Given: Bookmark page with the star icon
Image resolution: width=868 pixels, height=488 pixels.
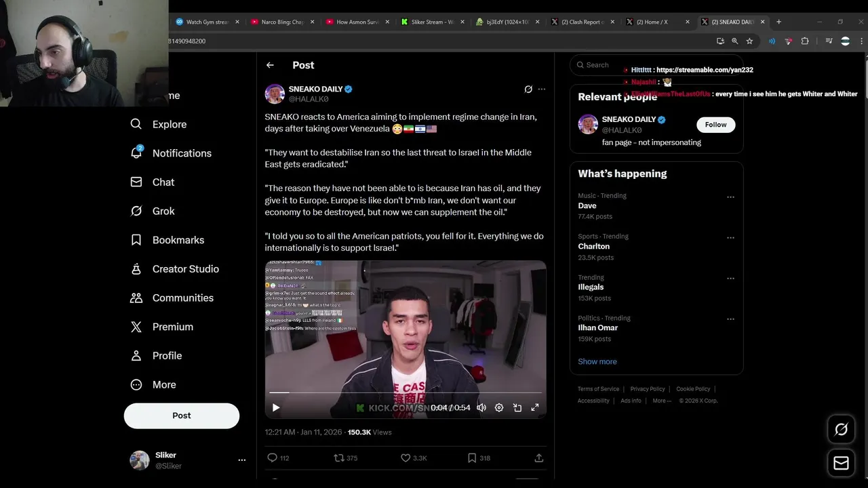Looking at the screenshot, I should point(749,41).
